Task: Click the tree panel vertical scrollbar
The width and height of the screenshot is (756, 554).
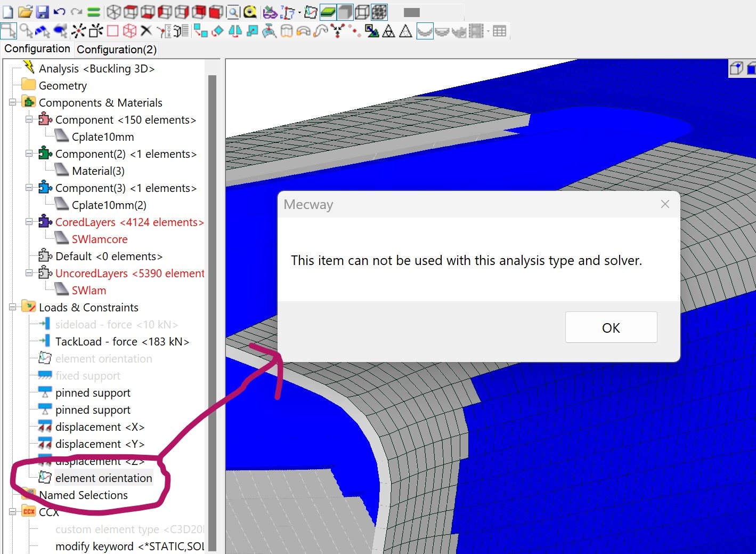Action: 212,312
